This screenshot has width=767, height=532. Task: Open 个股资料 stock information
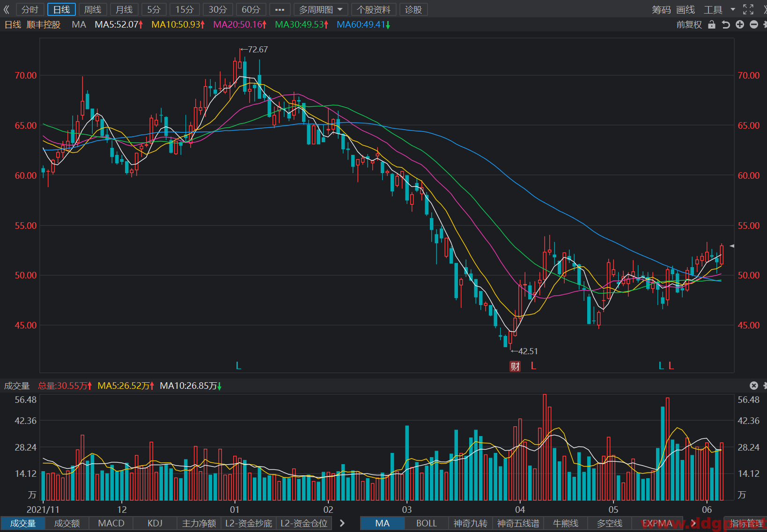click(374, 9)
